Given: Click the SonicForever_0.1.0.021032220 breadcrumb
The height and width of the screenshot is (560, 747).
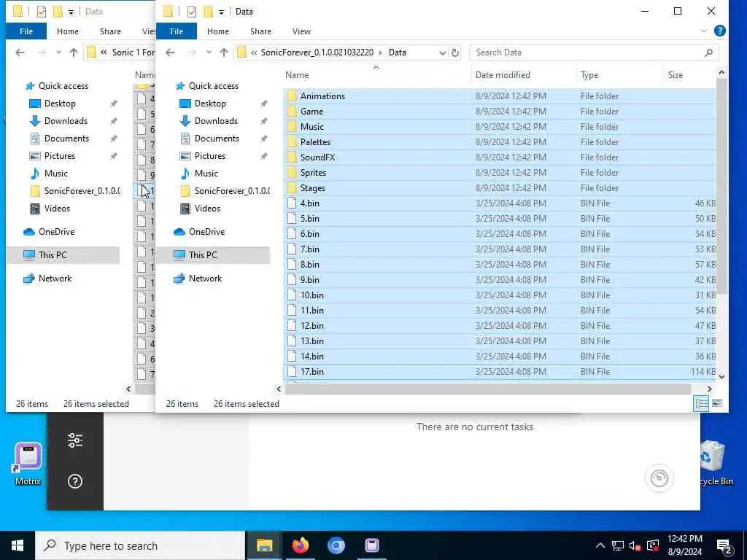Looking at the screenshot, I should pyautogui.click(x=317, y=52).
